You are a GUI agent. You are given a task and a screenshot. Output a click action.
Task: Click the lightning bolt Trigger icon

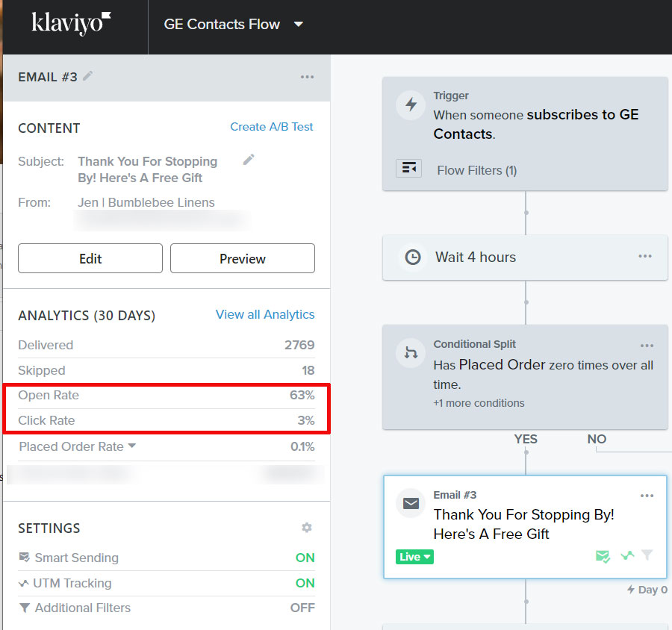(x=411, y=105)
